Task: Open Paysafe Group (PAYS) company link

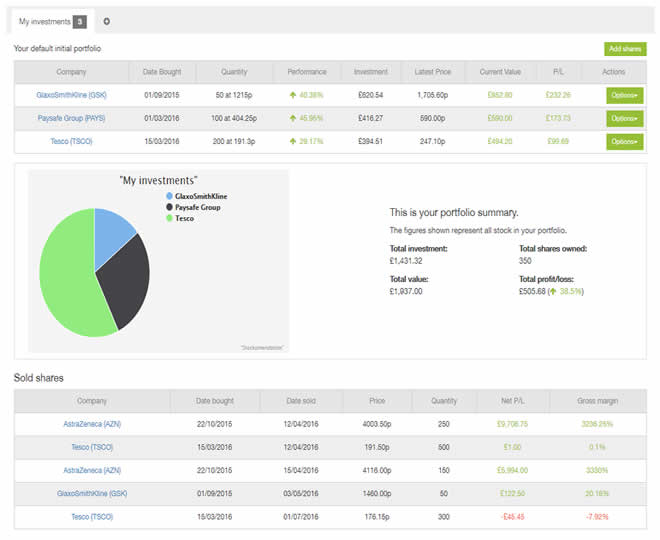Action: tap(71, 118)
